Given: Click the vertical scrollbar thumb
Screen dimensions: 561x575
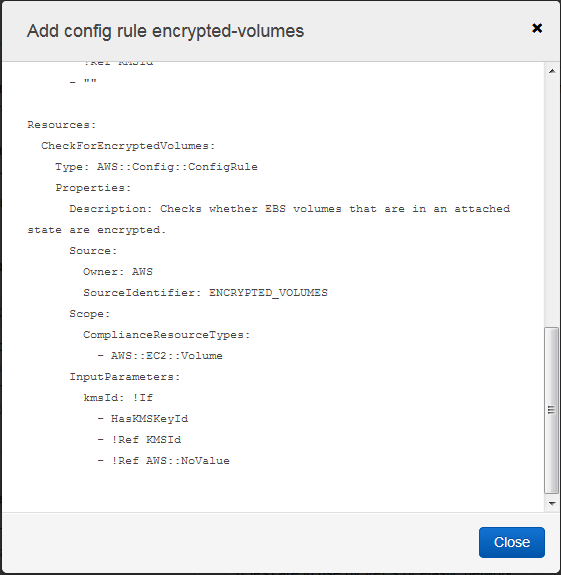Looking at the screenshot, I should pyautogui.click(x=551, y=410).
